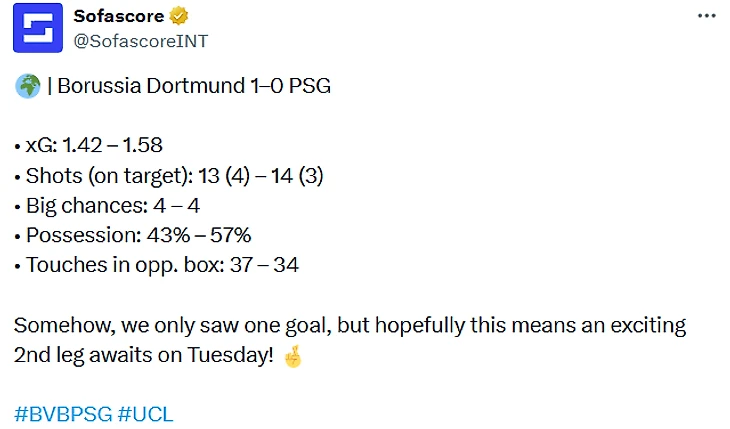Click the Possession: 43% – 57% line
Image resolution: width=730 pixels, height=429 pixels.
(x=133, y=236)
